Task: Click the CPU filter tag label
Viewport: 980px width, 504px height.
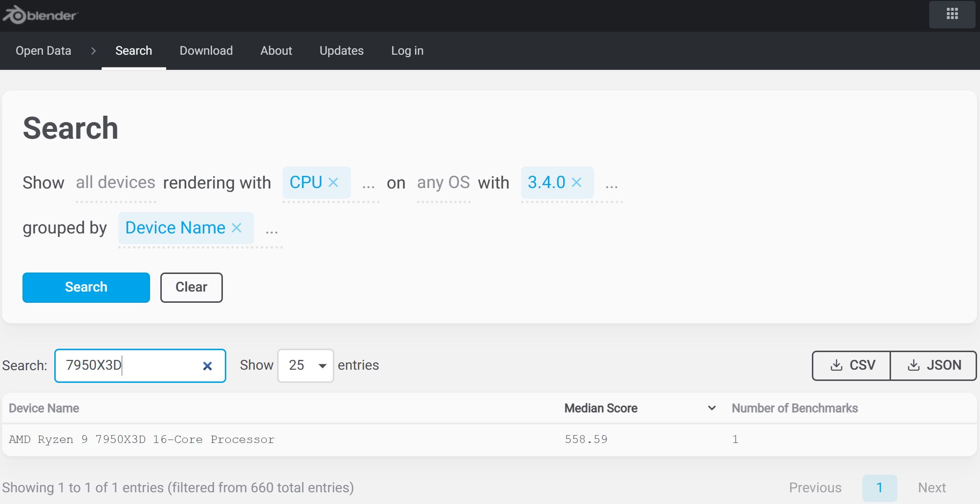Action: pos(306,182)
